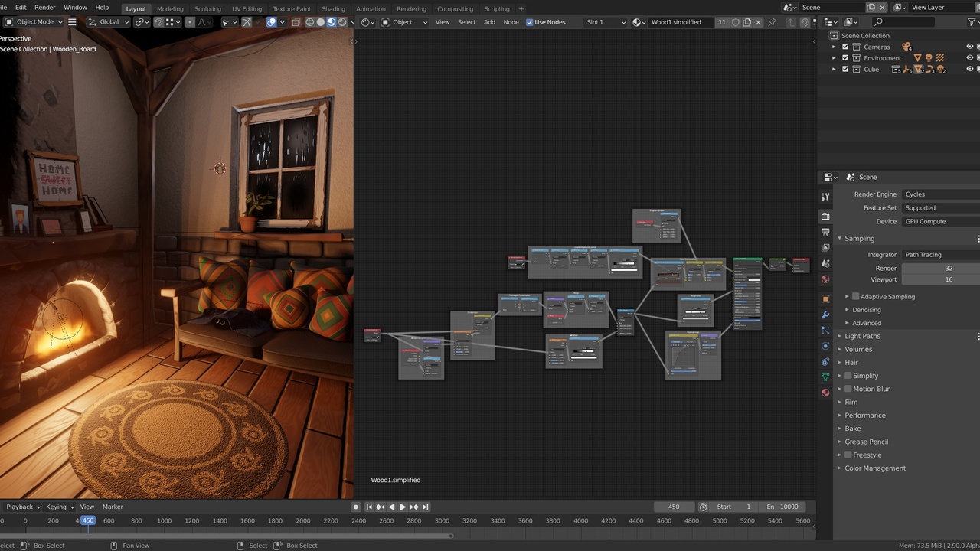This screenshot has height=551, width=980.
Task: Switch to the Shading workspace tab
Action: (333, 8)
